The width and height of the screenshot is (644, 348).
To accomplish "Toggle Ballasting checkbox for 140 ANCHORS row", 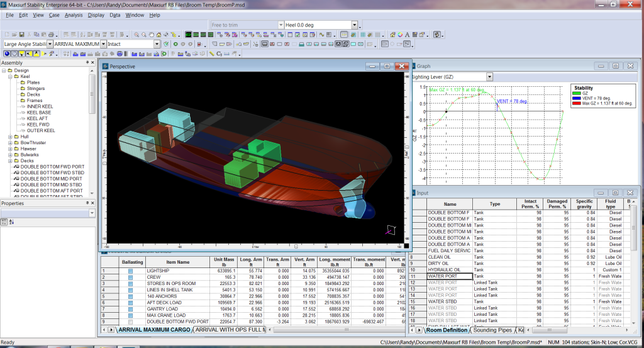I will pos(130,296).
